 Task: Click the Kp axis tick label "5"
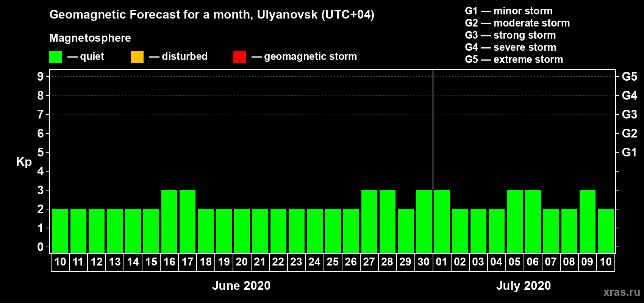(41, 152)
